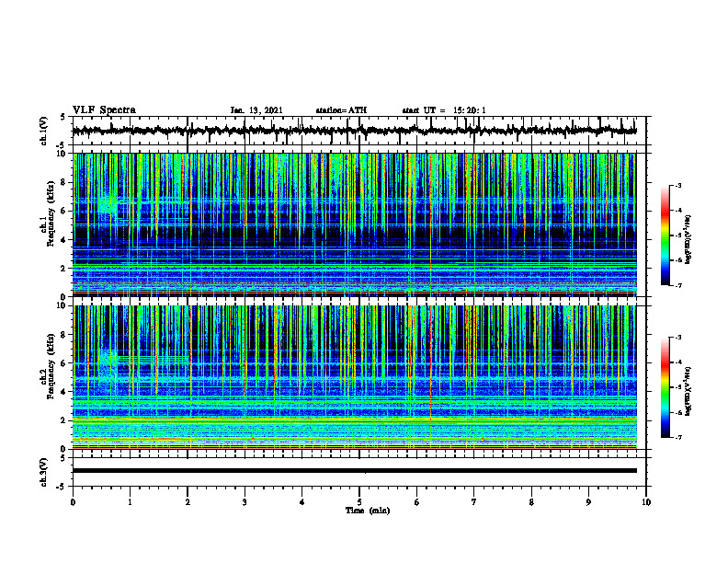Click the "ch.3(V)" axis label
728x563 pixels.
(x=43, y=472)
